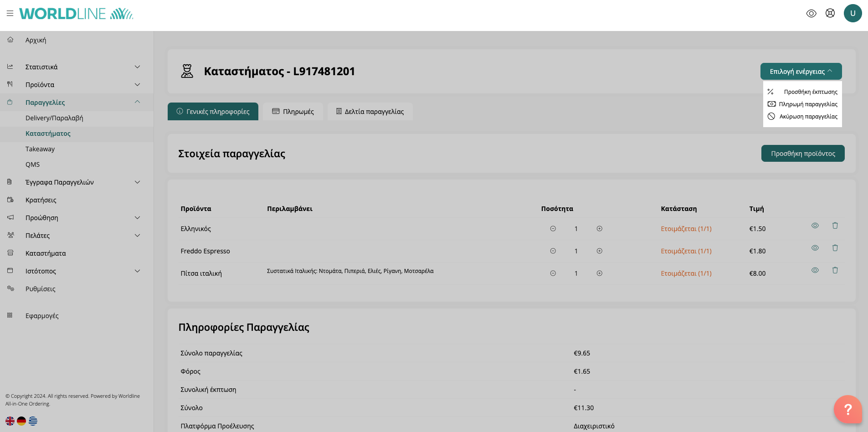Screen dimensions: 868x432
Task: Toggle the eye icon in top header
Action: coord(811,13)
